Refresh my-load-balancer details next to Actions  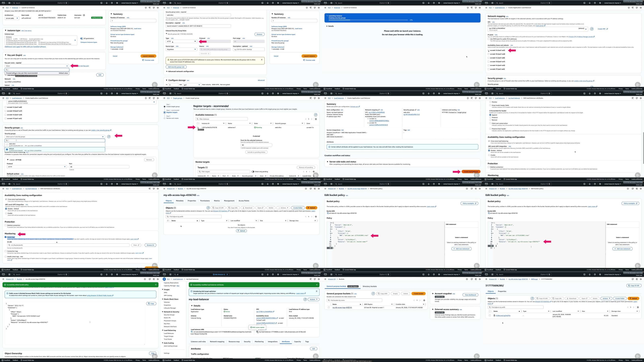pos(305,299)
